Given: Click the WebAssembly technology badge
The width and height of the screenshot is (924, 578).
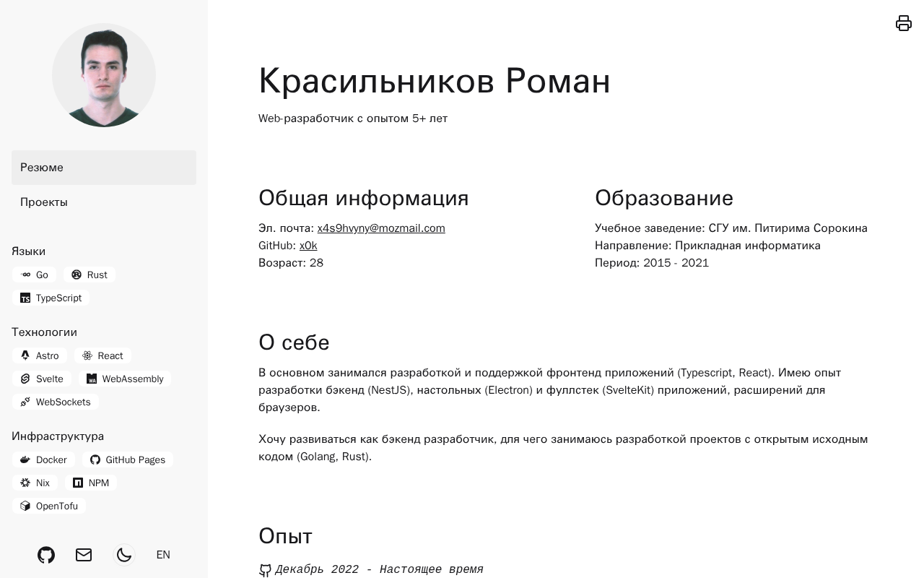Looking at the screenshot, I should 125,379.
